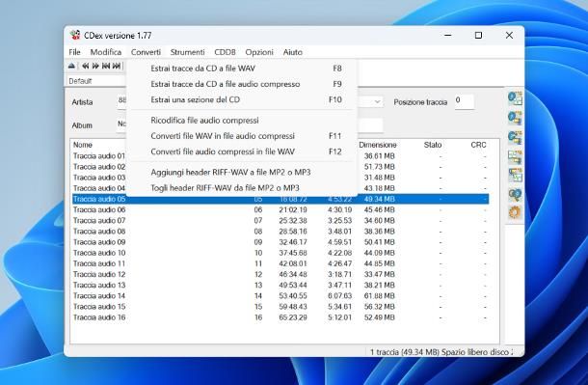588x385 pixels.
Task: Select Traccia audio 02
Action: [x=99, y=167]
